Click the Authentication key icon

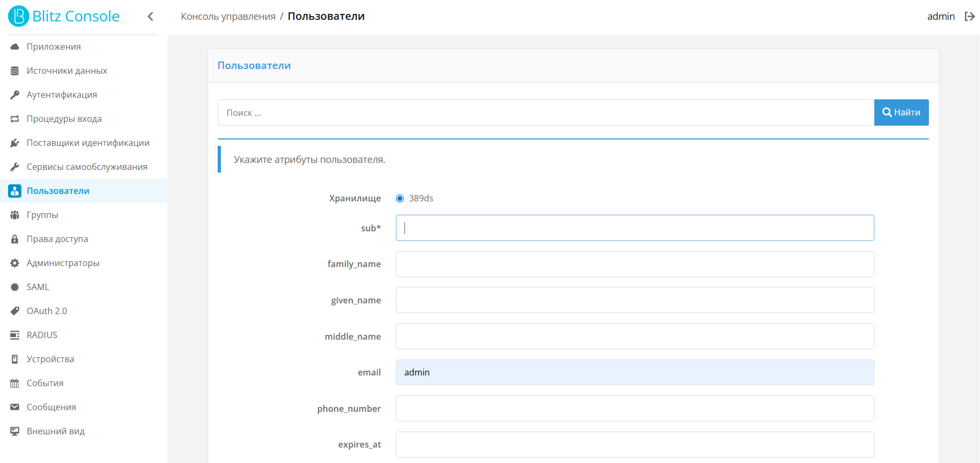pos(15,95)
